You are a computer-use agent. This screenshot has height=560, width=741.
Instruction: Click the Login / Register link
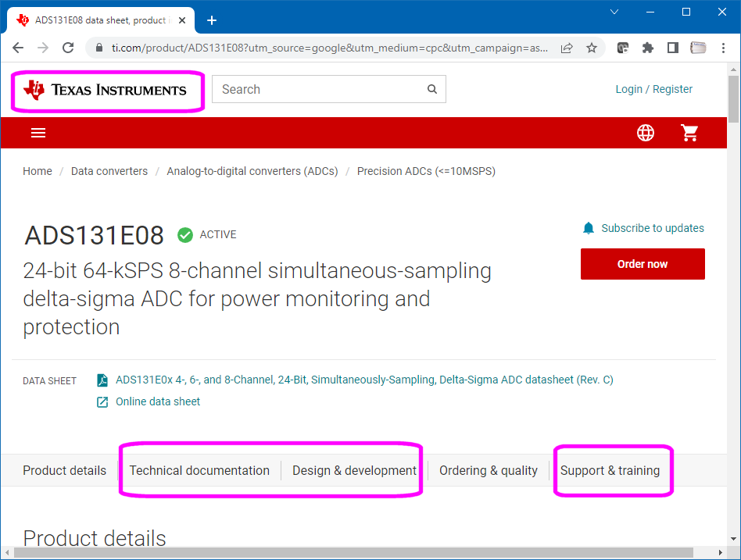pyautogui.click(x=653, y=89)
